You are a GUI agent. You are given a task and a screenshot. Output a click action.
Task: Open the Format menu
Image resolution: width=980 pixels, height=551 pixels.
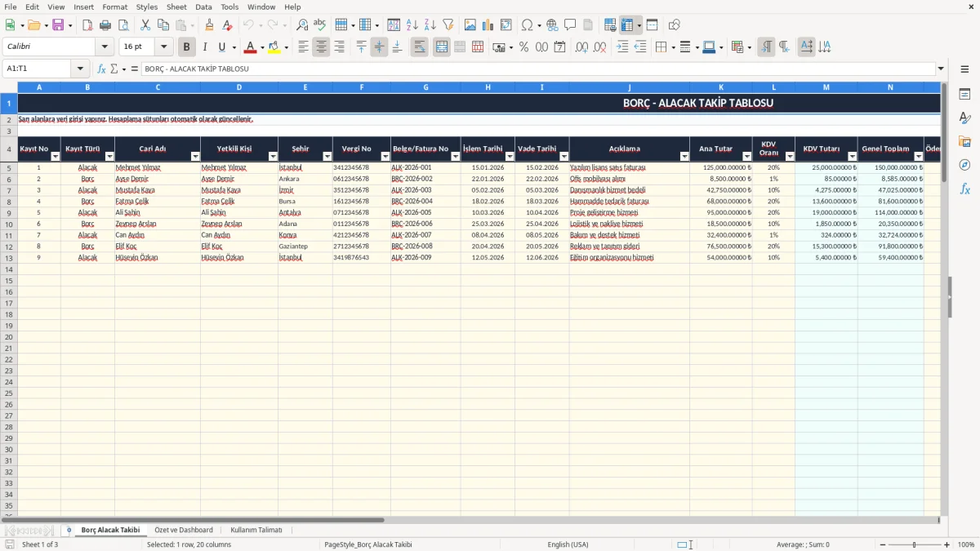click(115, 7)
